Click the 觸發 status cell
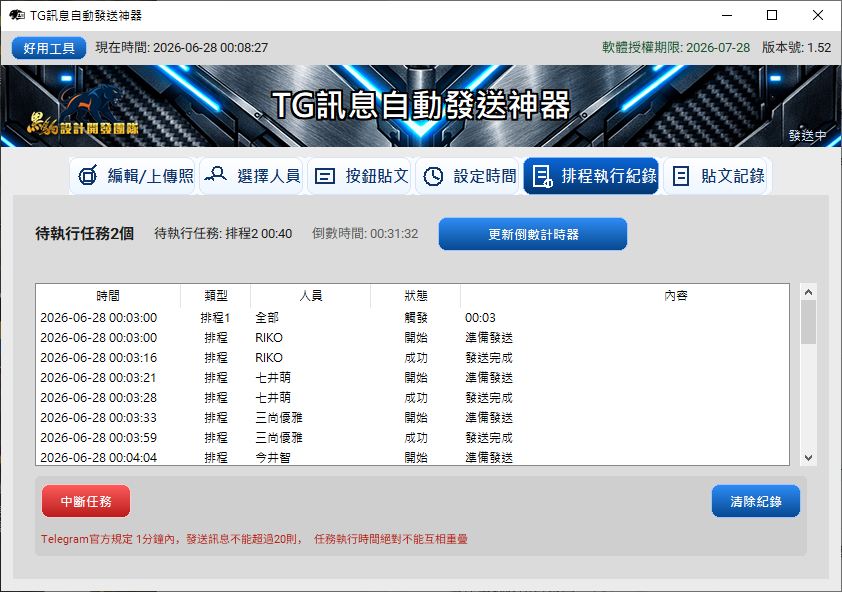The width and height of the screenshot is (842, 592). click(x=416, y=317)
